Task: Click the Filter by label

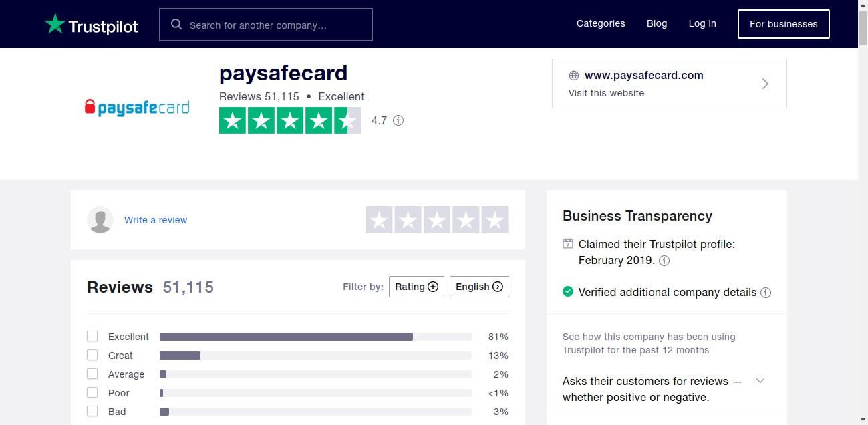Action: 363,287
